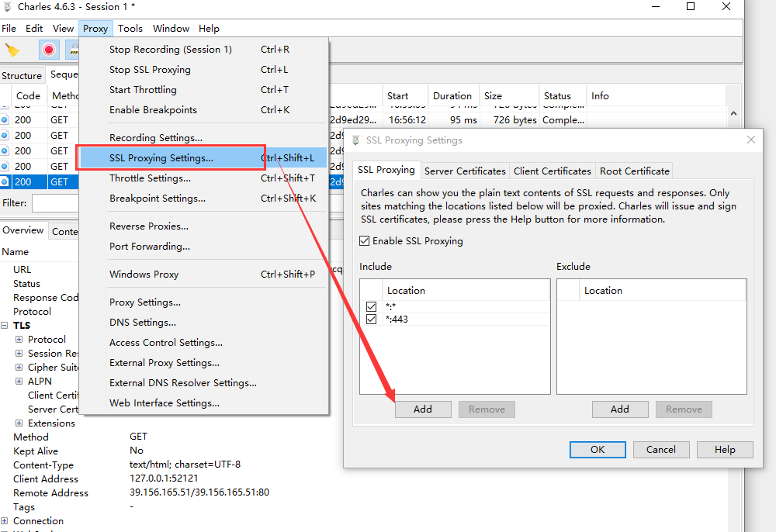This screenshot has height=532, width=776.
Task: Toggle the *:443 location checkbox
Action: tap(372, 320)
